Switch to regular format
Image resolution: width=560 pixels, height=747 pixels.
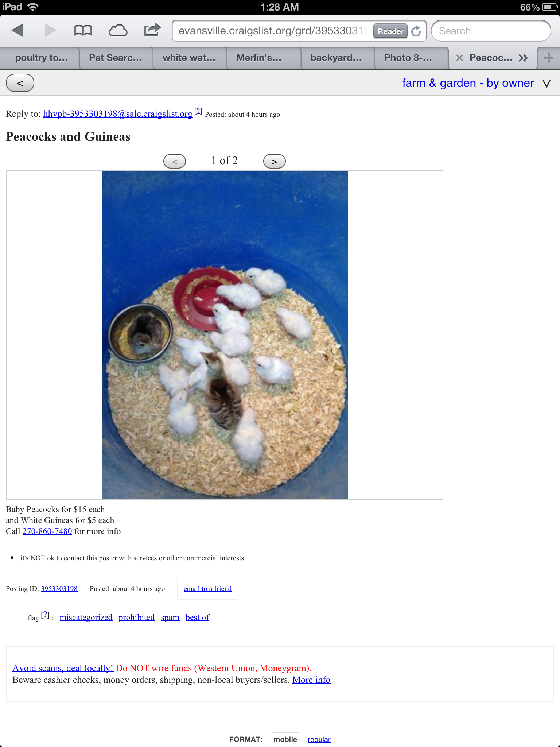(319, 739)
